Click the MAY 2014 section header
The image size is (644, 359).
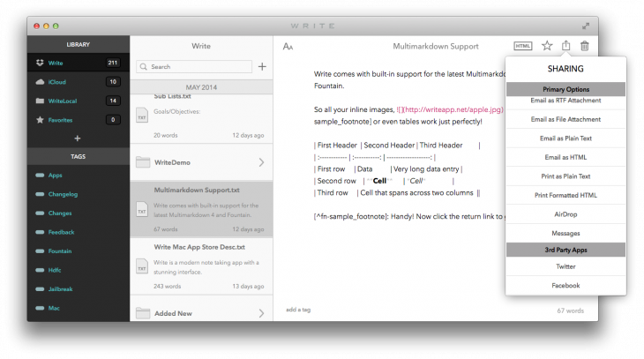(x=201, y=87)
